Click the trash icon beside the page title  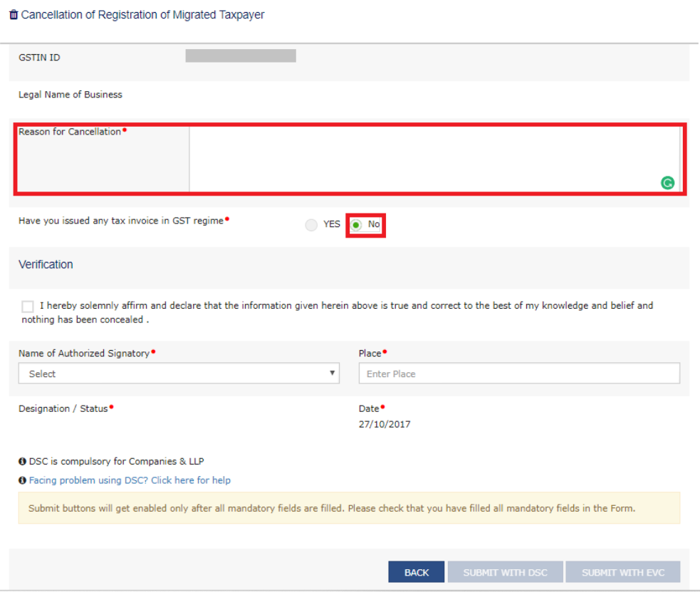pyautogui.click(x=14, y=15)
